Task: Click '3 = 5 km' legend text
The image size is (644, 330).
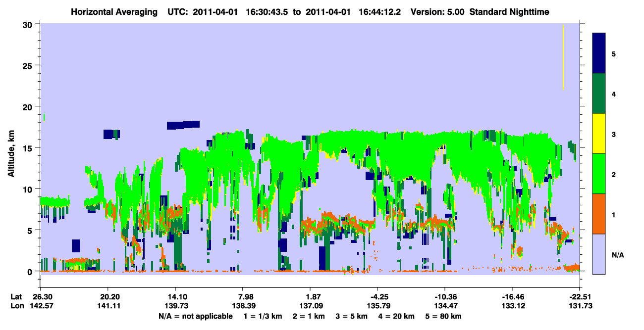Action: tap(352, 316)
